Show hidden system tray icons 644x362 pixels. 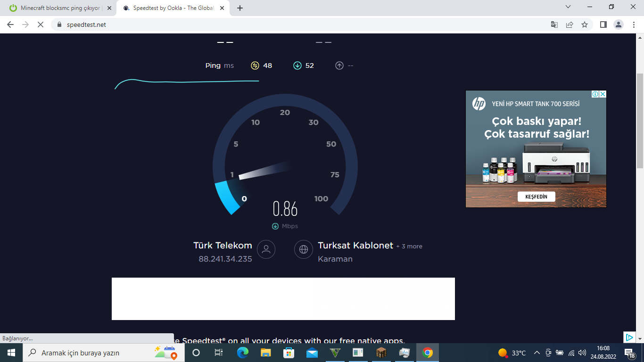coord(537,353)
